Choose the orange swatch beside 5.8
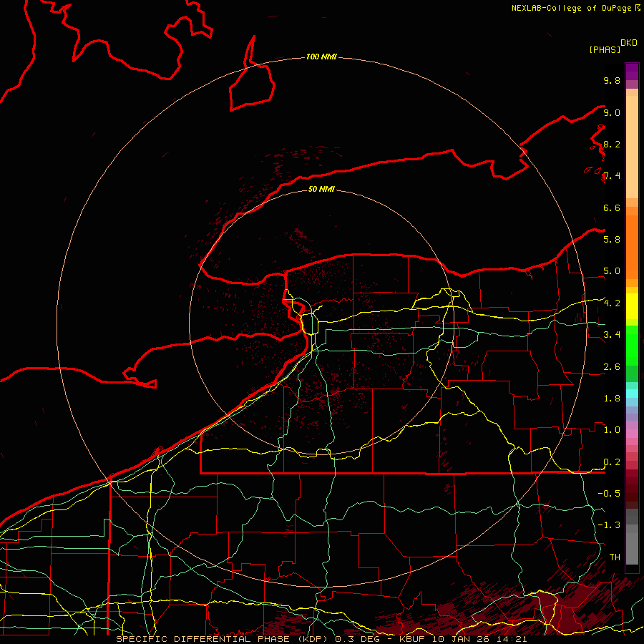 632,239
